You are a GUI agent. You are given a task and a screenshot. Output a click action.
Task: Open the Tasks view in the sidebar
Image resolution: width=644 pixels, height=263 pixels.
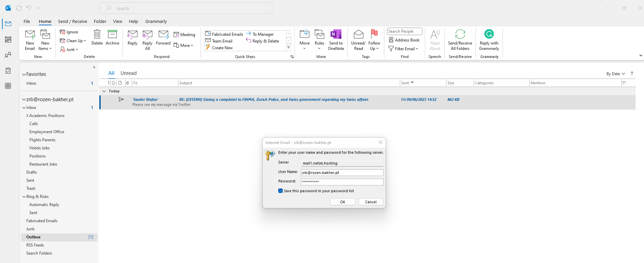[8, 70]
